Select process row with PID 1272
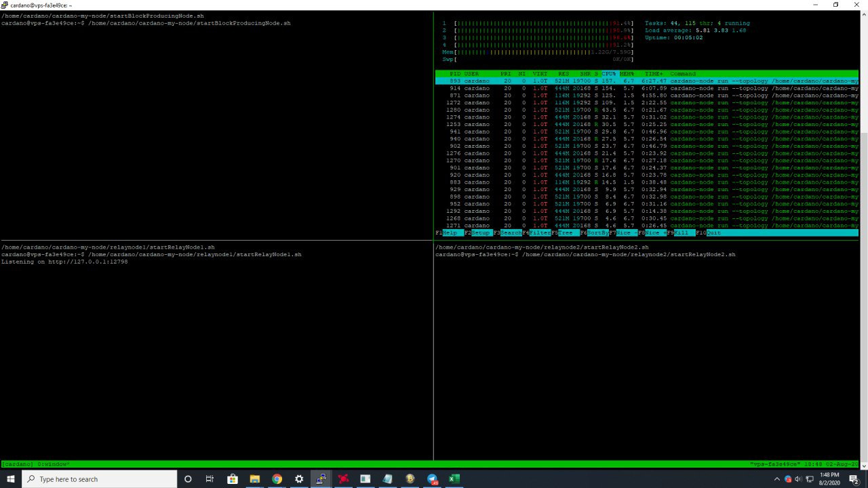The image size is (868, 488). 647,102
